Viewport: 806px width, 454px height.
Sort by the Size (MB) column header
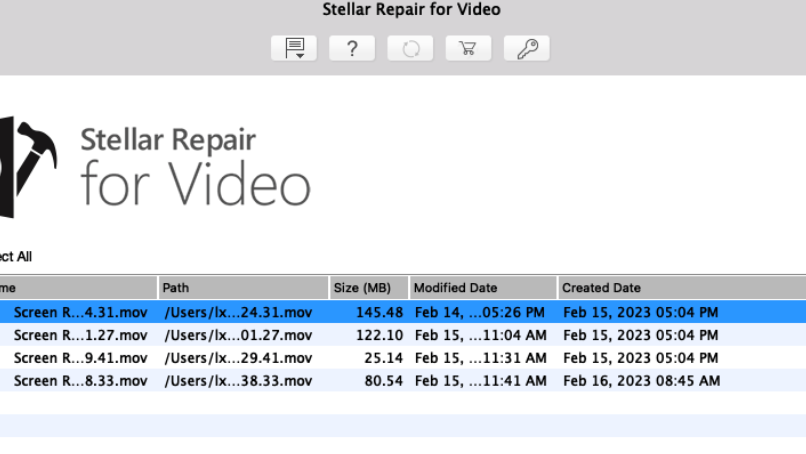click(369, 287)
